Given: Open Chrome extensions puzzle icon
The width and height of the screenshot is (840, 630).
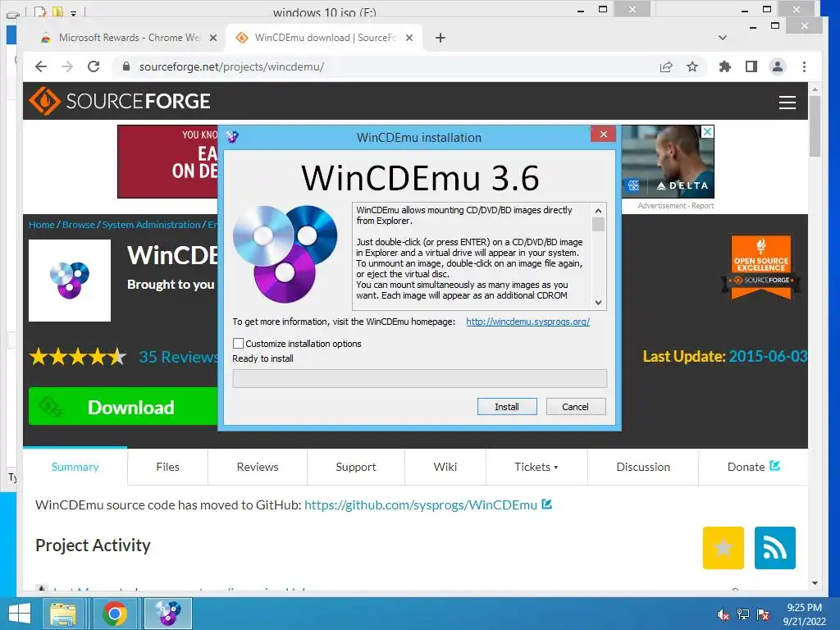Looking at the screenshot, I should pyautogui.click(x=725, y=66).
